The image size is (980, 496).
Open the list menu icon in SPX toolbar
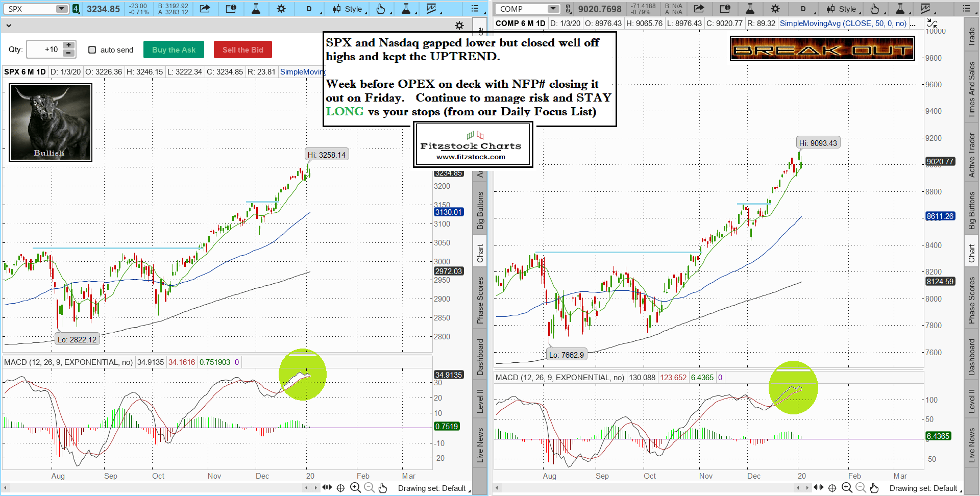pyautogui.click(x=475, y=9)
